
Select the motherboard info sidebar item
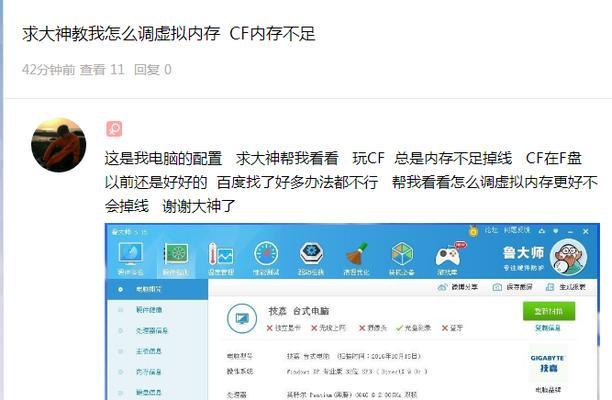coord(157,351)
